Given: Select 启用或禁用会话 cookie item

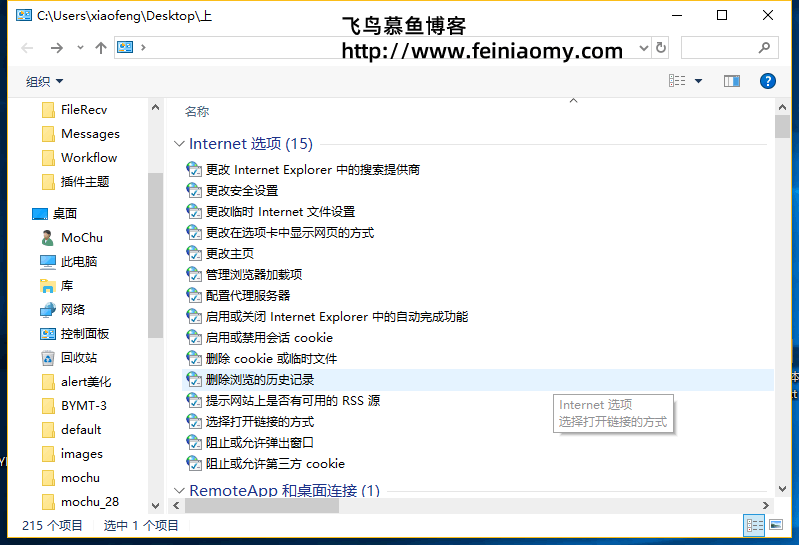Looking at the screenshot, I should [x=259, y=338].
